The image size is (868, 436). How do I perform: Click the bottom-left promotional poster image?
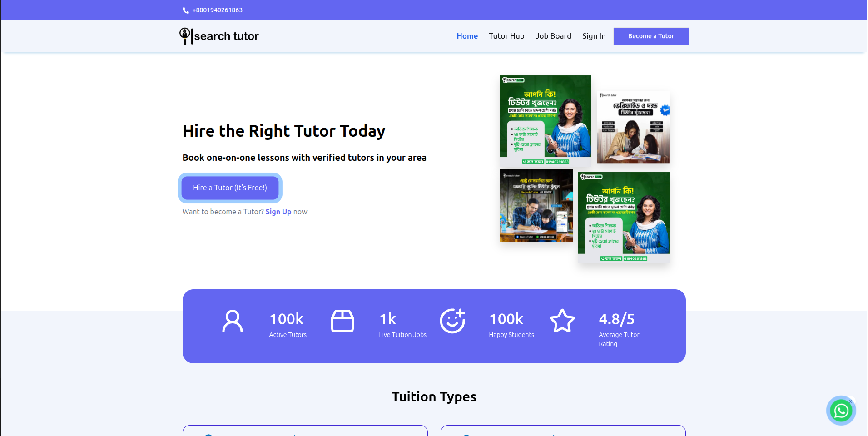point(536,205)
